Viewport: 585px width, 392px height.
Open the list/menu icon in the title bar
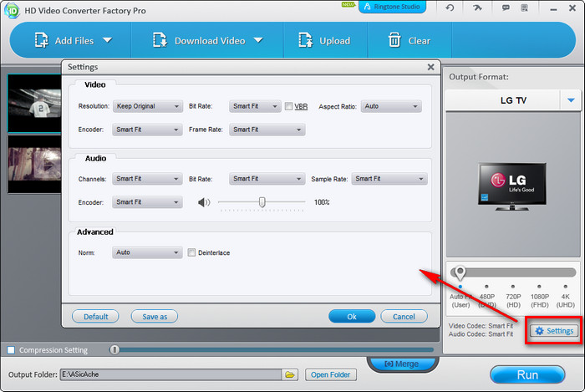[x=525, y=8]
